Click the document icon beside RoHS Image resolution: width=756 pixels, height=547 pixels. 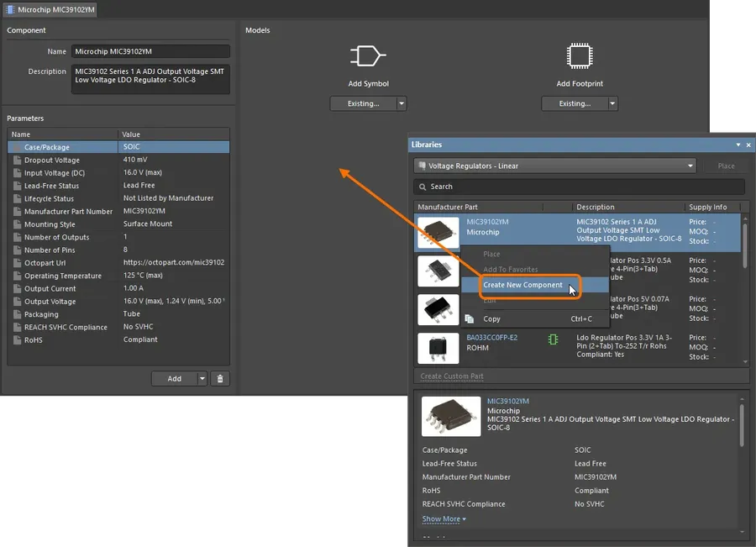pyautogui.click(x=17, y=340)
